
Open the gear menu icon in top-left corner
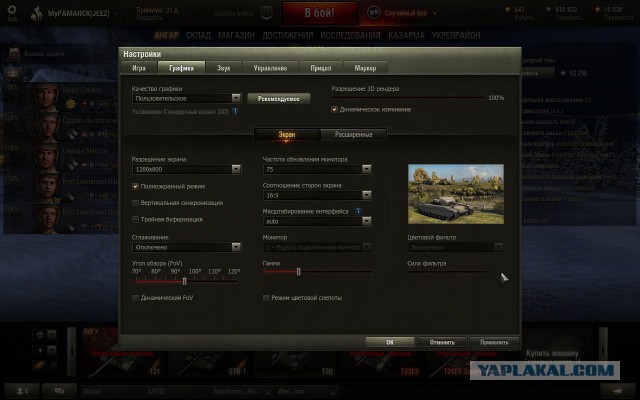click(12, 12)
